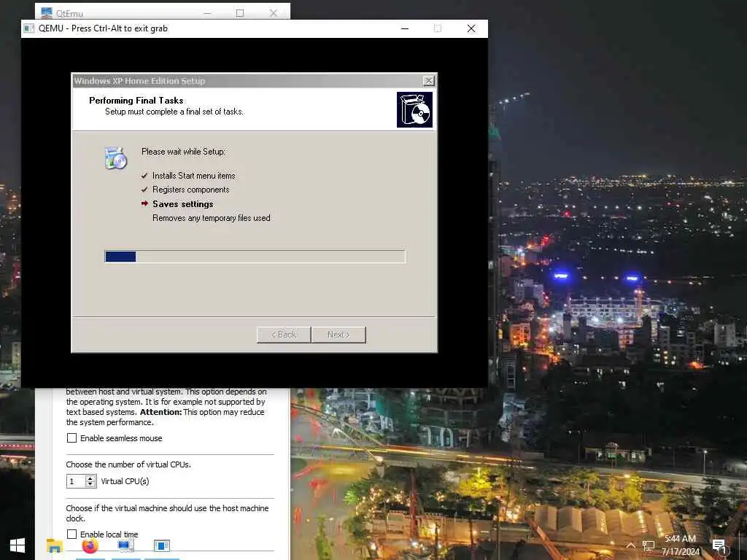Click the network status tray icon
Viewport: 747px width, 560px height.
point(649,545)
